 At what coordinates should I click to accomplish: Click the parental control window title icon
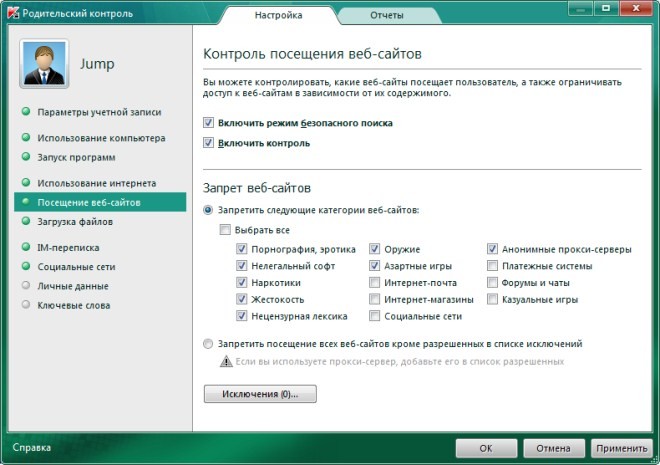pos(14,14)
